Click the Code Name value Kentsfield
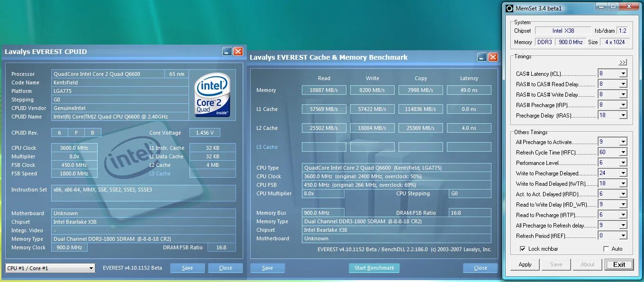This screenshot has width=644, height=282. point(120,82)
